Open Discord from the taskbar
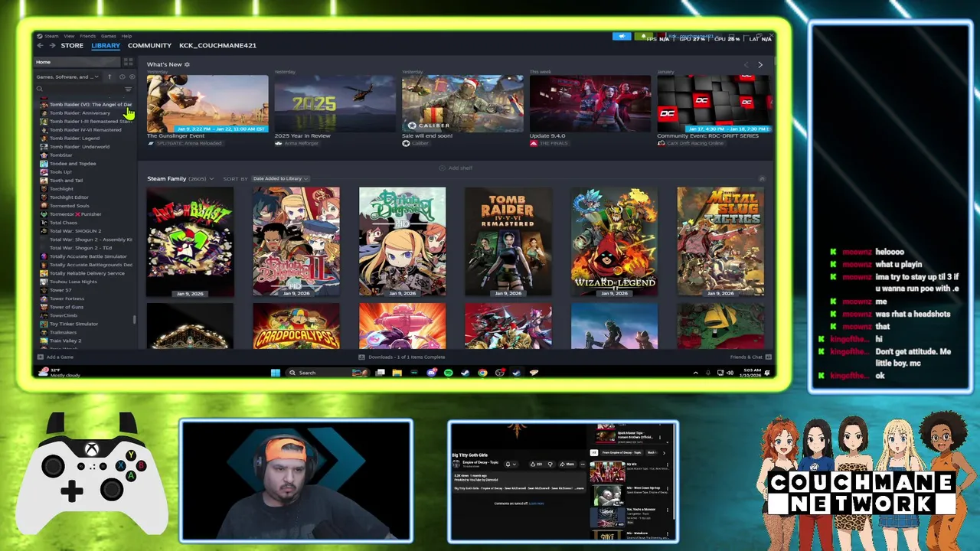Screen dimensions: 980x551 pos(431,373)
